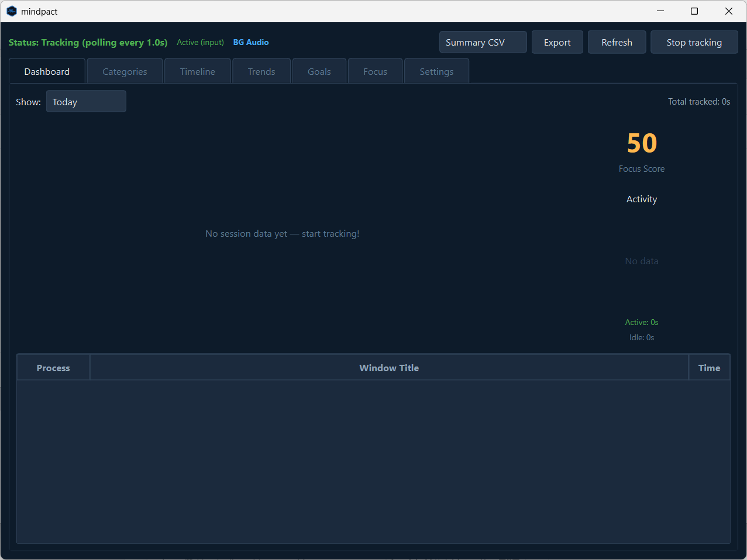Image resolution: width=747 pixels, height=560 pixels.
Task: Click the Active (input) status label
Action: [200, 42]
